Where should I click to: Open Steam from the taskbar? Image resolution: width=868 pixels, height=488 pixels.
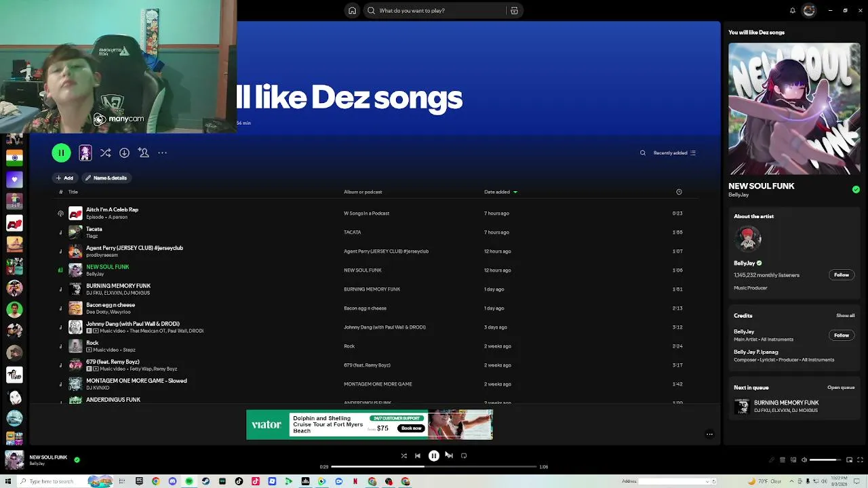coord(205,482)
